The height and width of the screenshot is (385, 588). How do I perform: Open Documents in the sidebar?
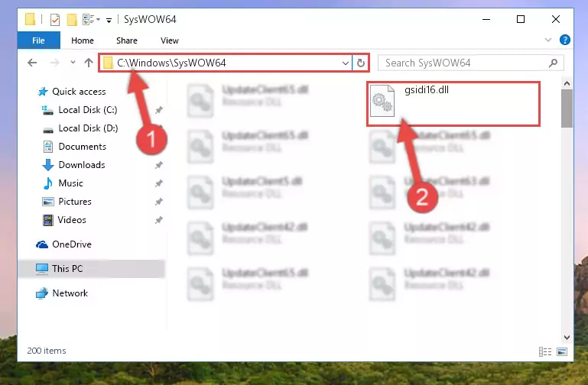coord(82,147)
